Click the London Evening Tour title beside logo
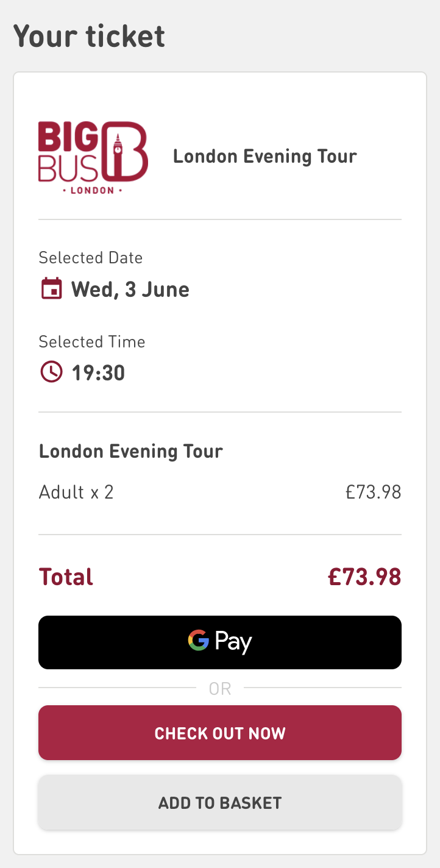 coord(264,156)
